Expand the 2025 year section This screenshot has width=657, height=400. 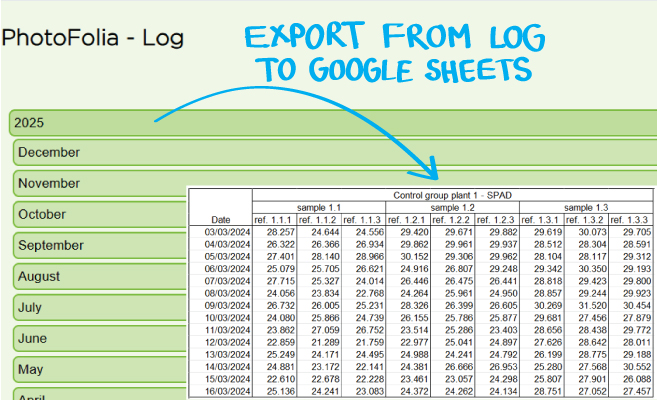click(80, 123)
